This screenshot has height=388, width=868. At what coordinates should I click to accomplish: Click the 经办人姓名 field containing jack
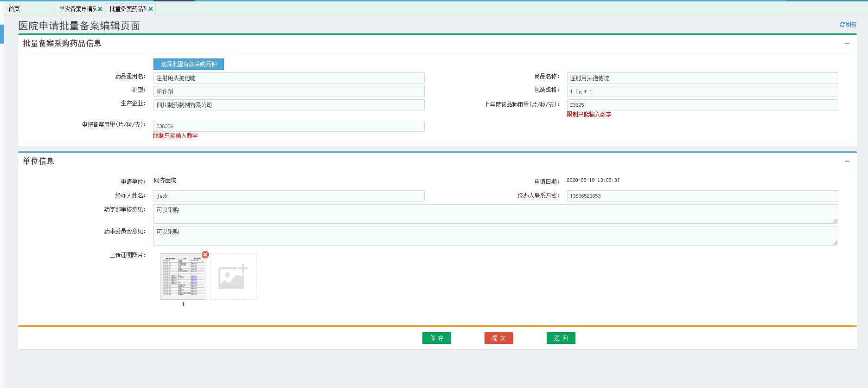(288, 196)
